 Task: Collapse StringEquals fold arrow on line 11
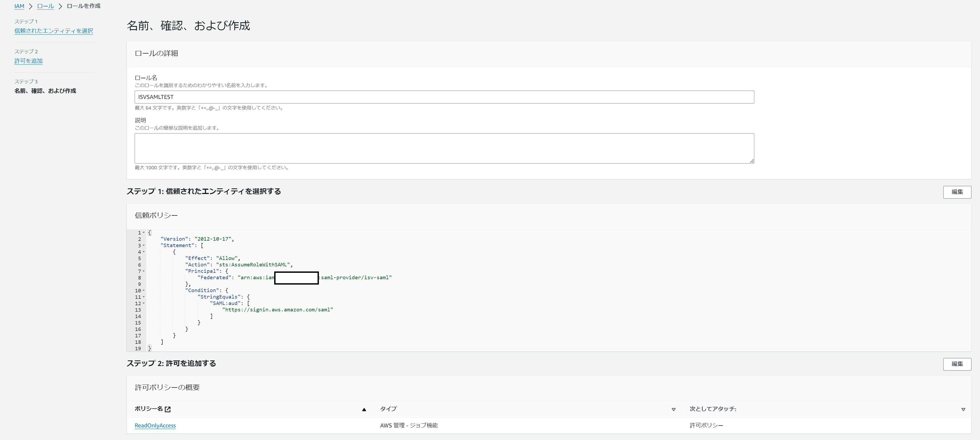tap(144, 297)
